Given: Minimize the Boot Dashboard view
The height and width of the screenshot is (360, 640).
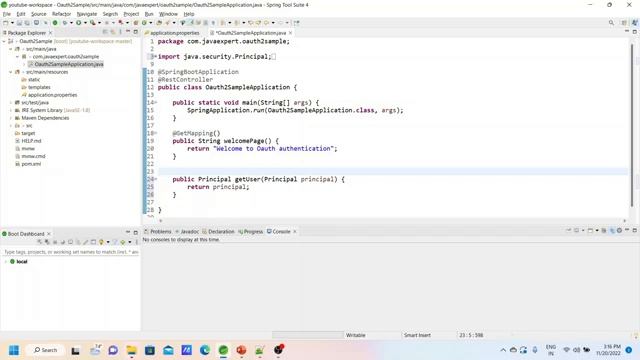Looking at the screenshot, I should (128, 232).
